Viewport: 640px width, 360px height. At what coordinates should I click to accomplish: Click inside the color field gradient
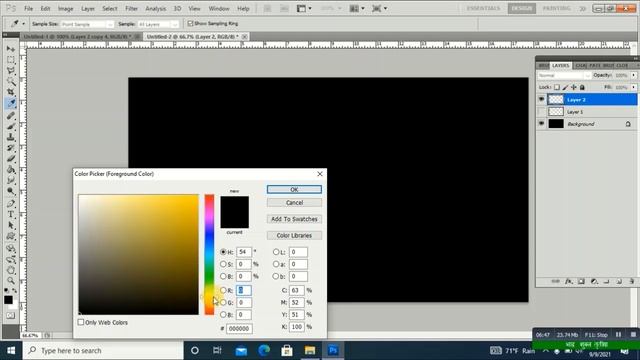pyautogui.click(x=138, y=254)
